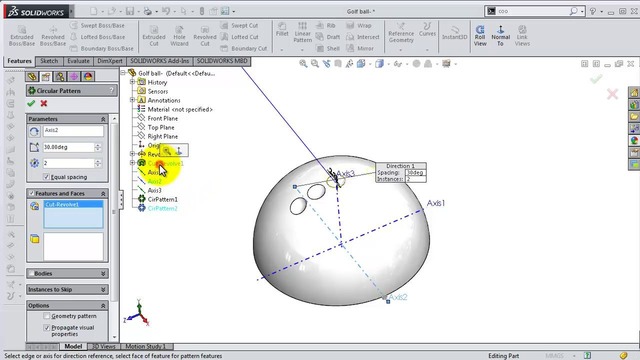Select the Extruded Cut tool
640x360 pixels.
point(154,36)
